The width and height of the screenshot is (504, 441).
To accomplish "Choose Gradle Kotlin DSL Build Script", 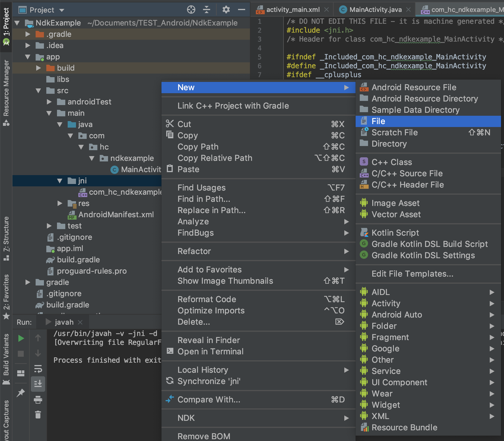I will click(428, 244).
